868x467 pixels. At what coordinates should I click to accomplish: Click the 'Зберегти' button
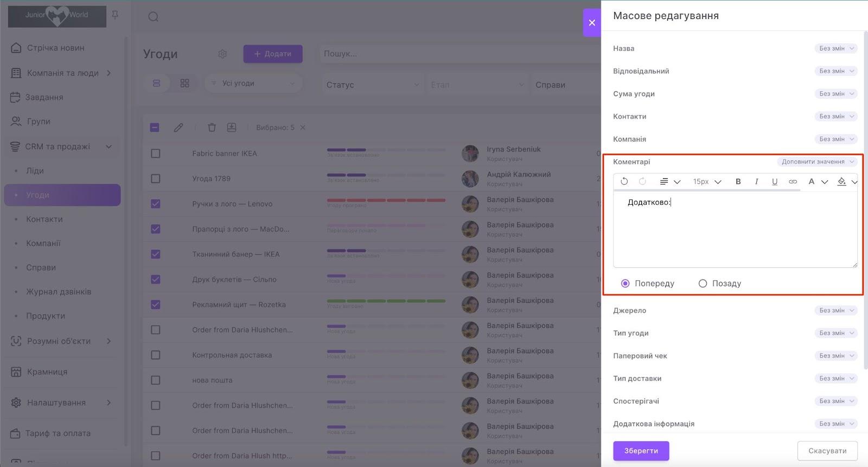tap(641, 451)
